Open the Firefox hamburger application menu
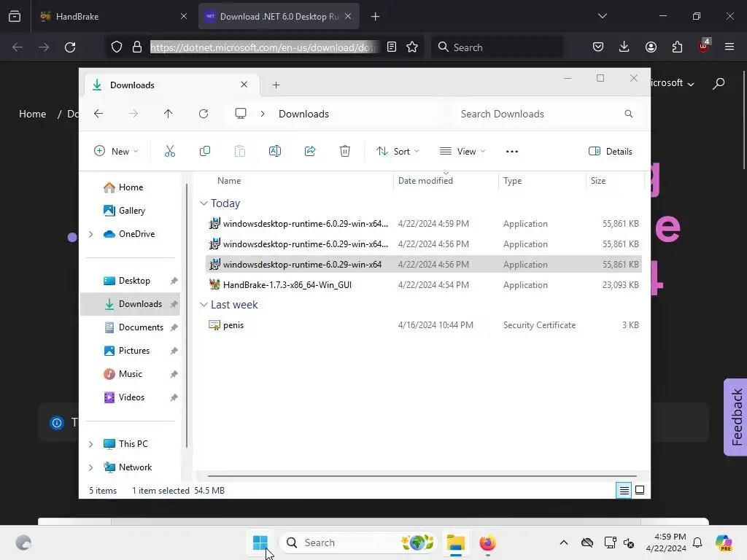747x560 pixels. 729,47
